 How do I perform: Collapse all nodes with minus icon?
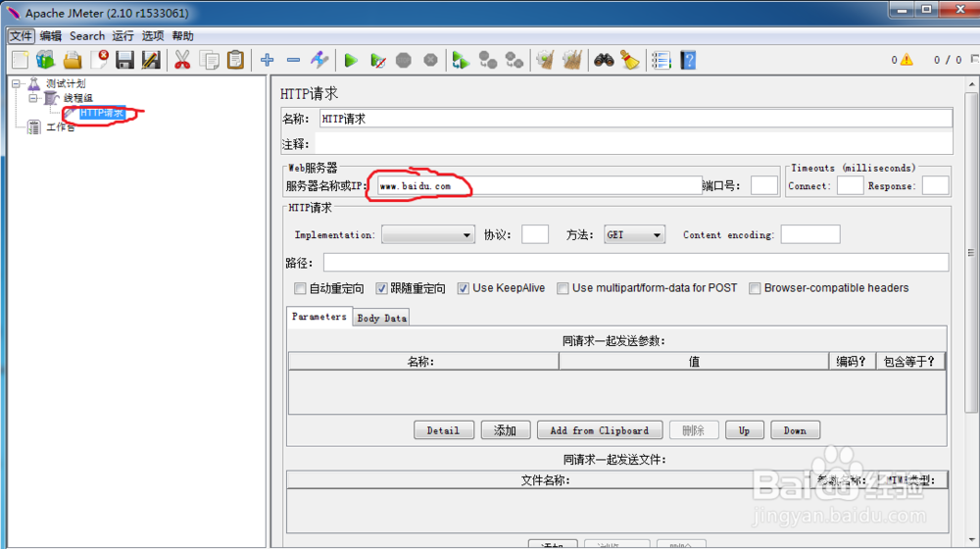(x=293, y=60)
